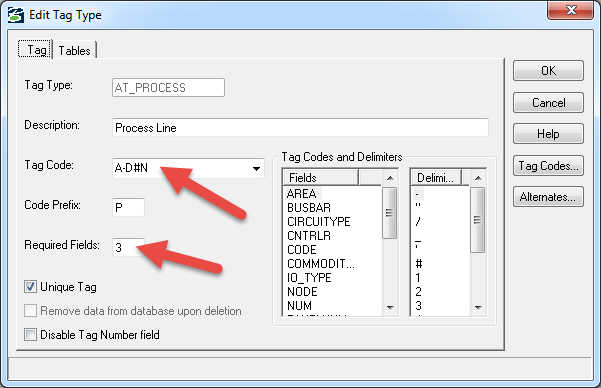
Task: Click Delimiters list scroll up arrow
Action: [x=478, y=178]
